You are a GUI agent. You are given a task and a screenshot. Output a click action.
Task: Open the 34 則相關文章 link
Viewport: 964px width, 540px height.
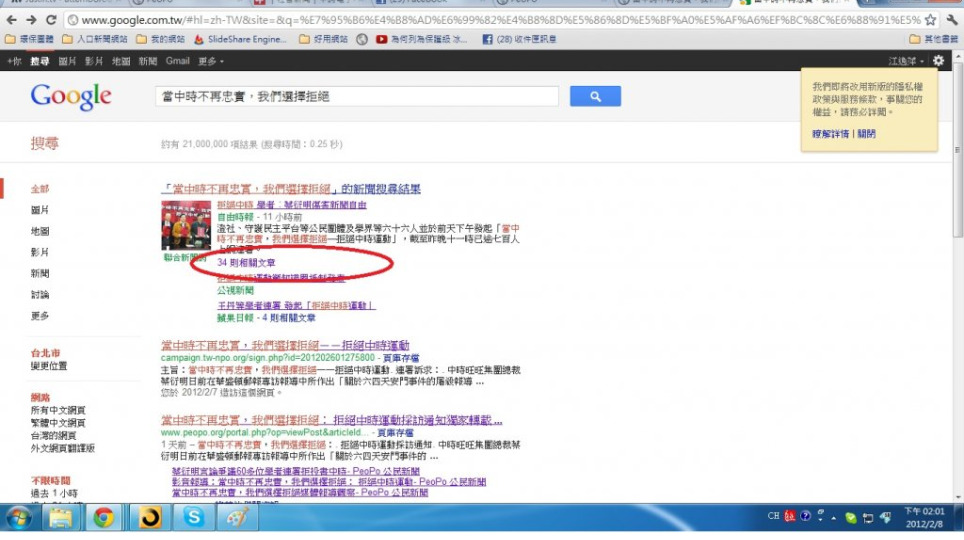coord(245,262)
